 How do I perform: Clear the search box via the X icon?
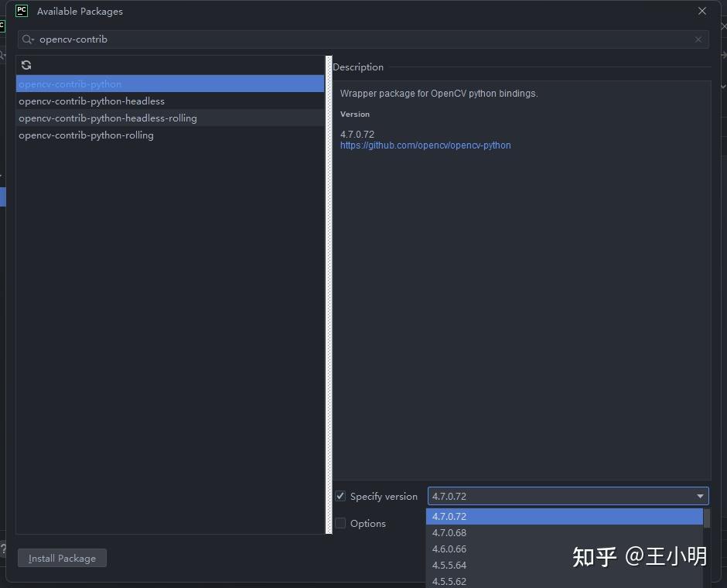click(698, 39)
